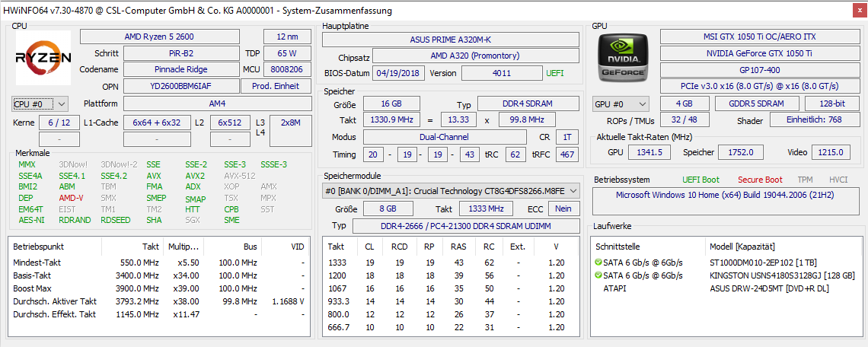Click ASUS PRIME A320M-K motherboard field
868x347 pixels.
coord(451,40)
